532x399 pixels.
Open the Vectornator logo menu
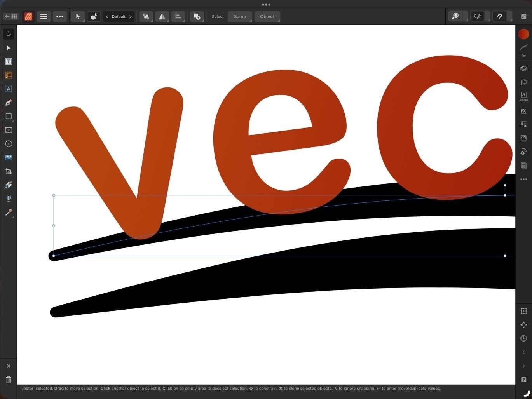click(x=28, y=16)
